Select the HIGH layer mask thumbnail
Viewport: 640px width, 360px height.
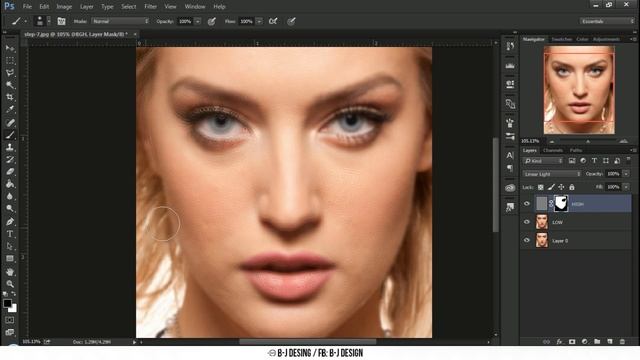pos(561,203)
